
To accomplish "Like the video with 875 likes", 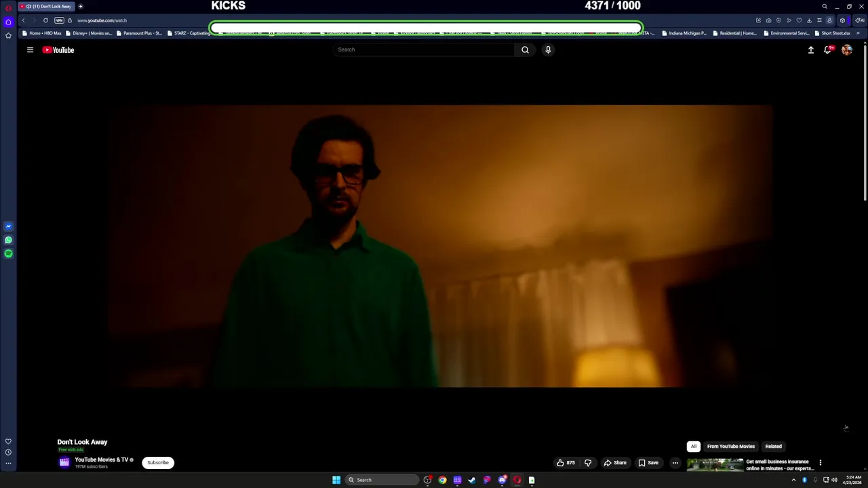I will click(566, 463).
